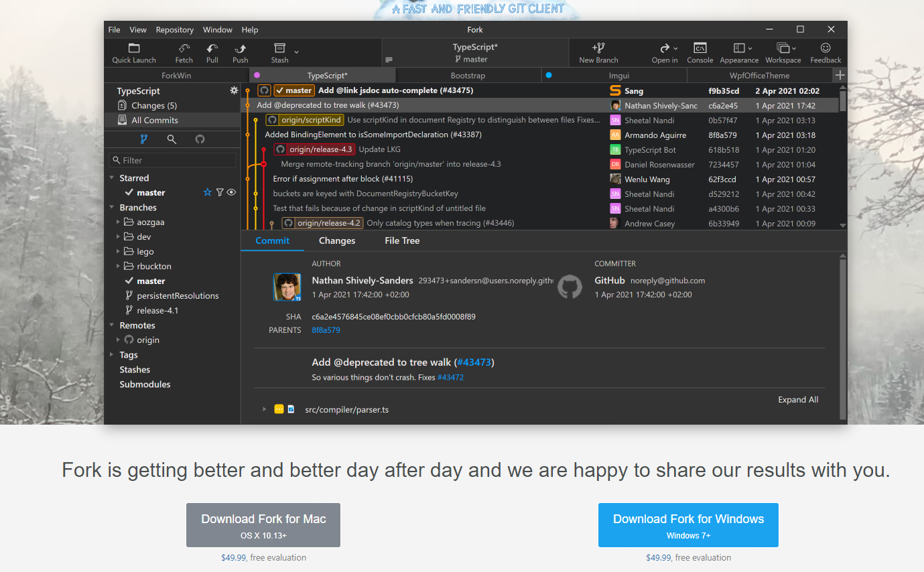Collapse the Starred section
924x572 pixels.
[112, 178]
